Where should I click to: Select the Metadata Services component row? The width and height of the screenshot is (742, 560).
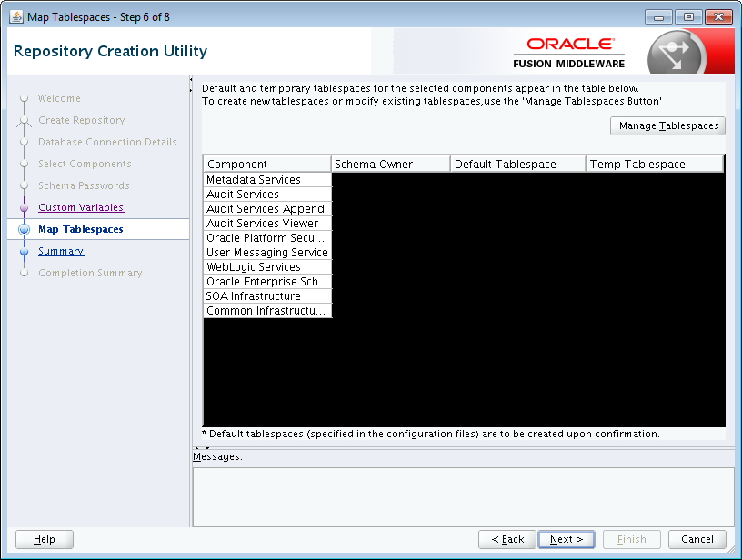[x=266, y=179]
